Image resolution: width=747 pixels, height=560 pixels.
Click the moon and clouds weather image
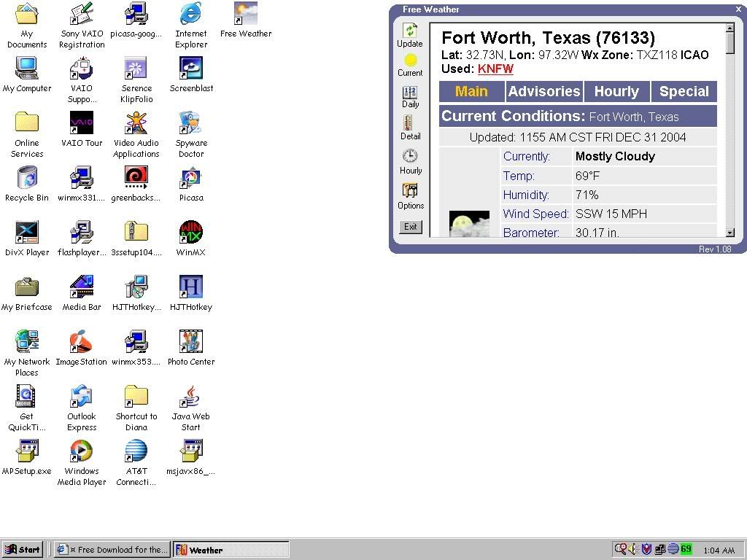tap(469, 224)
